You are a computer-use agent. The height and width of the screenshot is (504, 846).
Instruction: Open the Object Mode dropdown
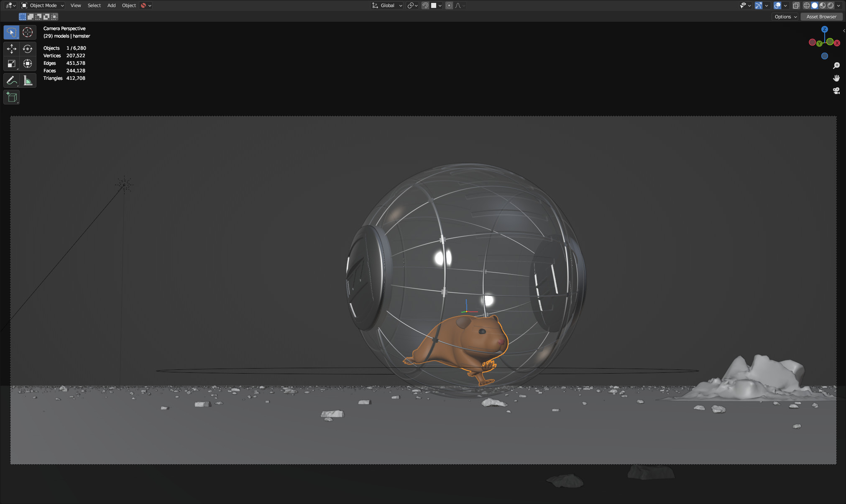point(42,5)
